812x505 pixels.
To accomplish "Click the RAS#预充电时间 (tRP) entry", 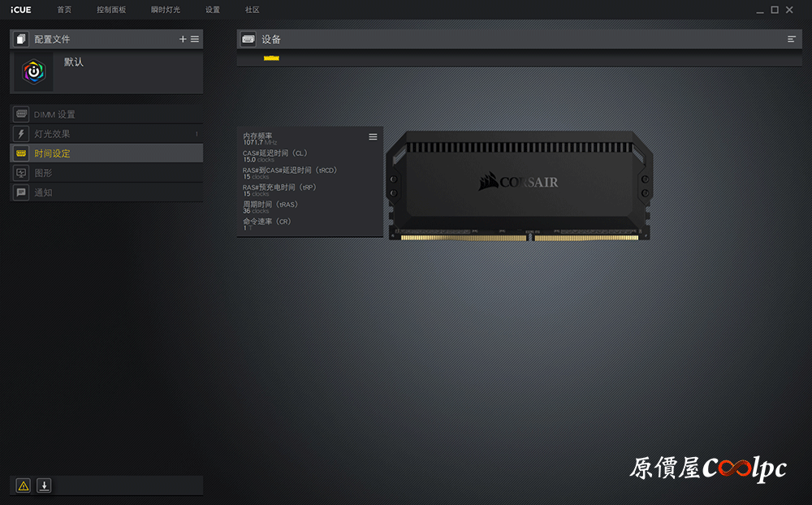I will tap(279, 190).
